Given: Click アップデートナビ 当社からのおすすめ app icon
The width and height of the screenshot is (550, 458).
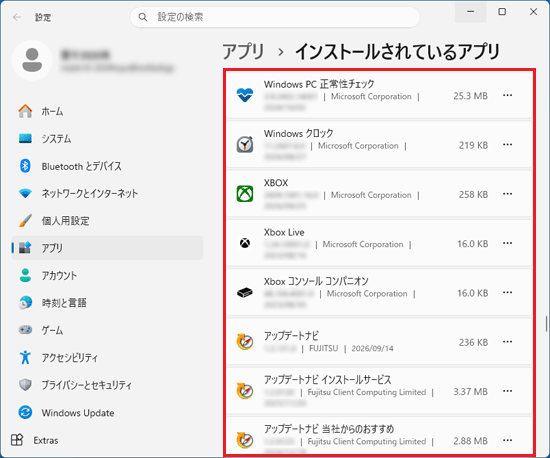Looking at the screenshot, I should [x=245, y=440].
